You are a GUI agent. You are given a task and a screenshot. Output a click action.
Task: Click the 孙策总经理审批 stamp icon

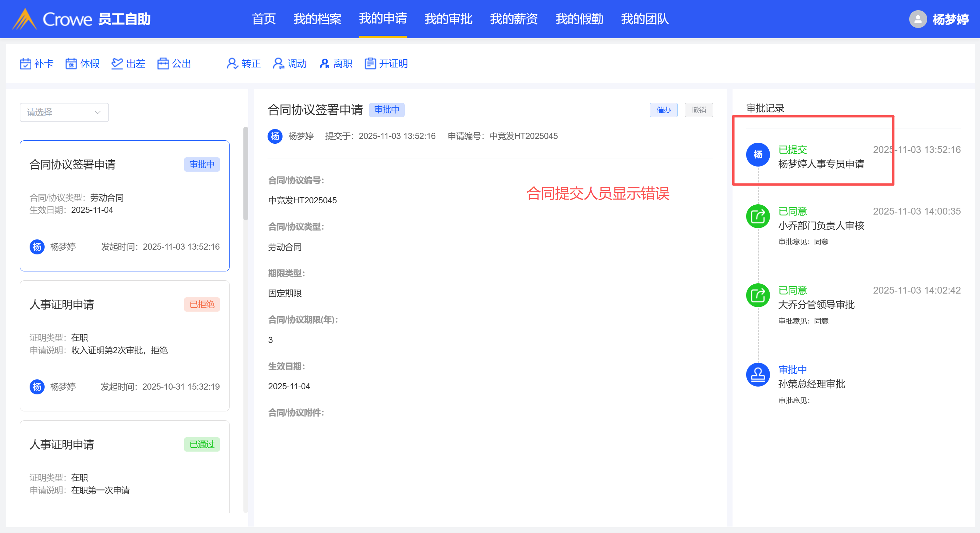coord(757,375)
